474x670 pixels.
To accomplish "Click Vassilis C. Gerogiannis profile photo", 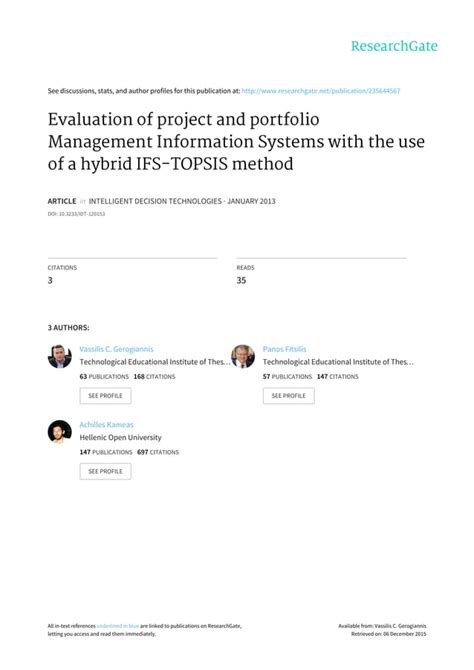I will 59,356.
